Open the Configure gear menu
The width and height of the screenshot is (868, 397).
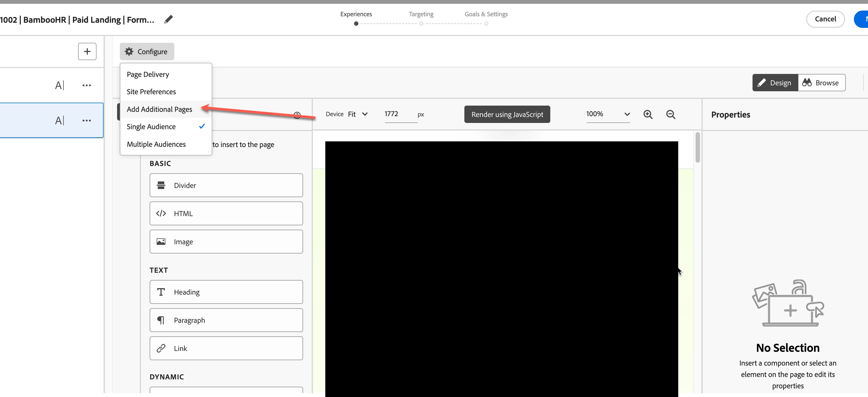(147, 51)
